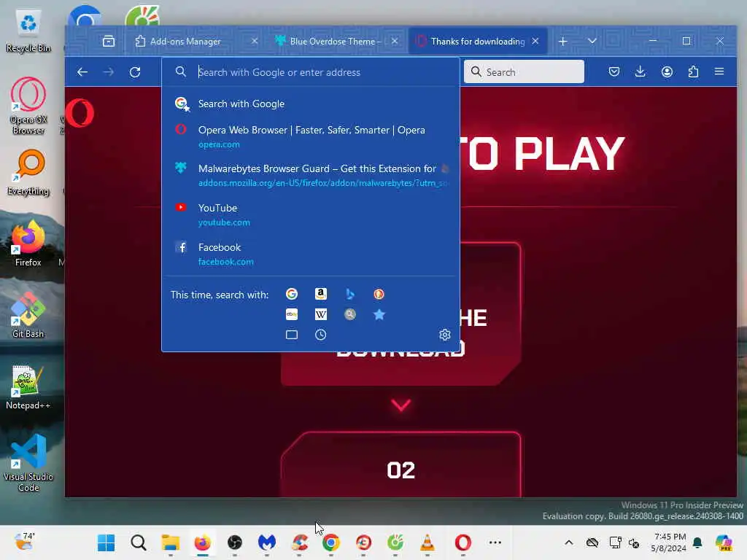The image size is (747, 560).
Task: Open the Windows Start menu
Action: pyautogui.click(x=107, y=542)
